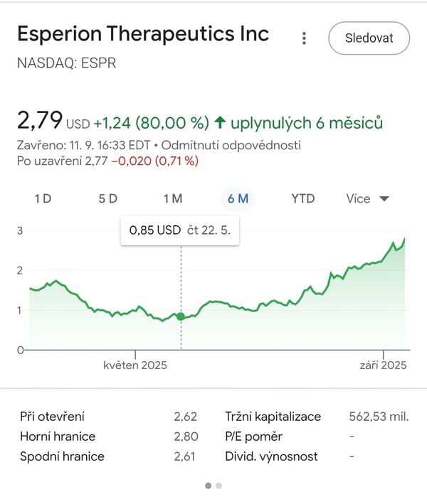Click the green data point on chart

pyautogui.click(x=181, y=316)
